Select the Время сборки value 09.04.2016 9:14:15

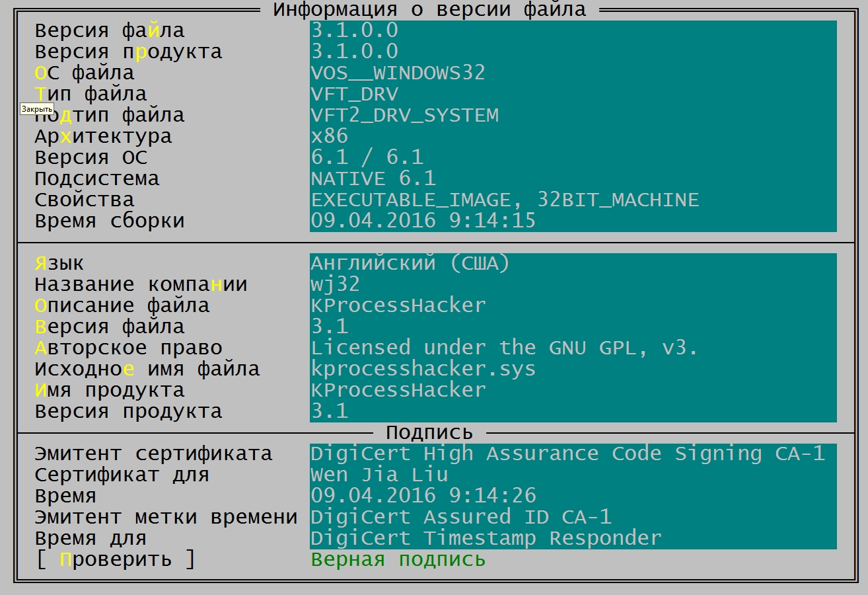pos(573,221)
